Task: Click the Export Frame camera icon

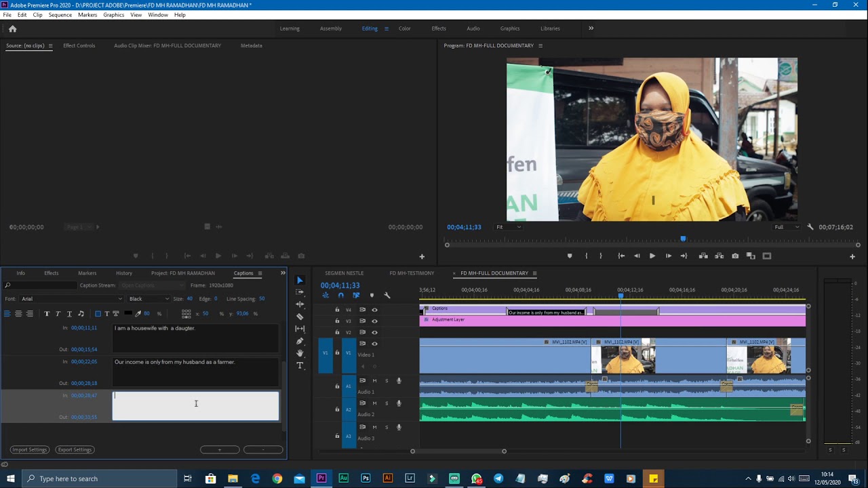Action: click(735, 256)
